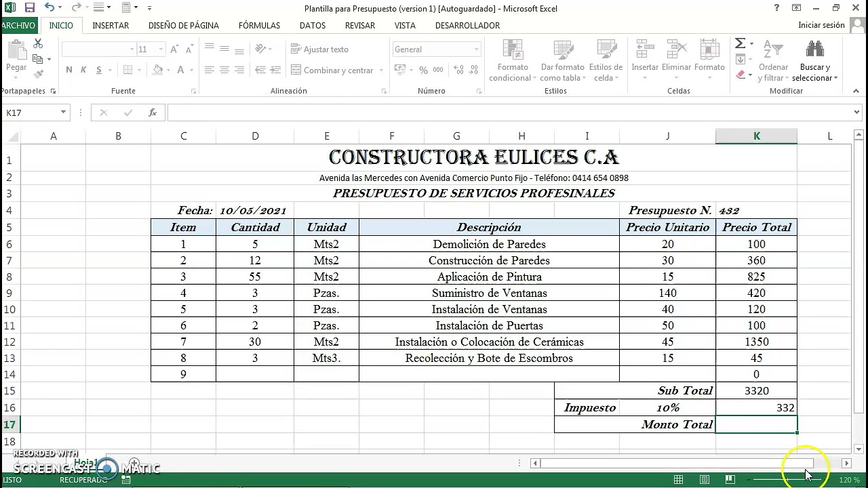This screenshot has height=488, width=868.
Task: Select column header K
Action: point(756,136)
